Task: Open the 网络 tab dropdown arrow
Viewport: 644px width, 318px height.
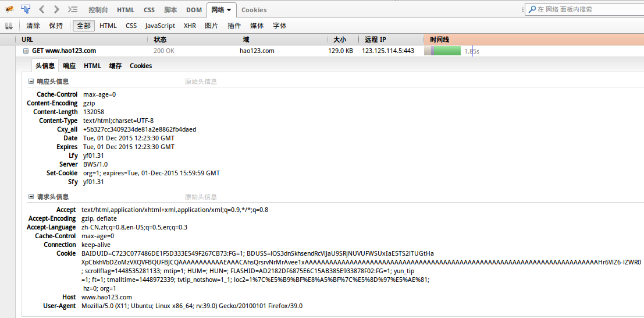Action: (x=229, y=10)
